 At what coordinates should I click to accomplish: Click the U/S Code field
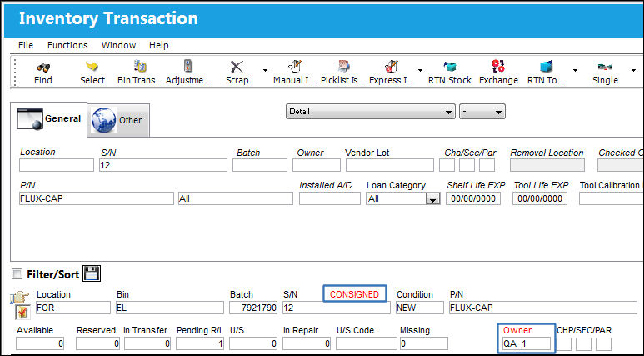point(367,343)
